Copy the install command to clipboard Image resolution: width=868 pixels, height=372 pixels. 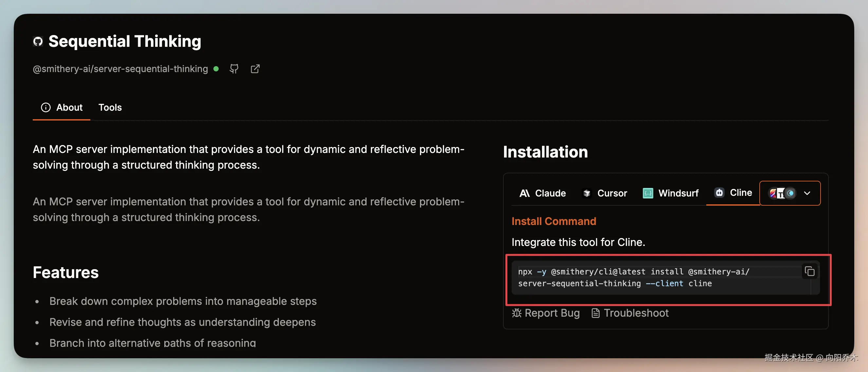tap(809, 271)
